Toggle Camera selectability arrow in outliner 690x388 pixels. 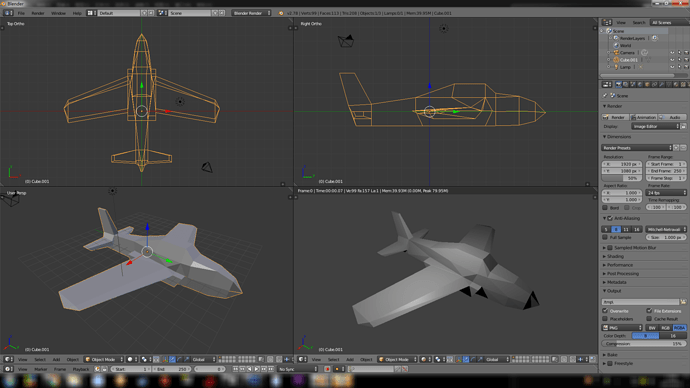click(679, 53)
